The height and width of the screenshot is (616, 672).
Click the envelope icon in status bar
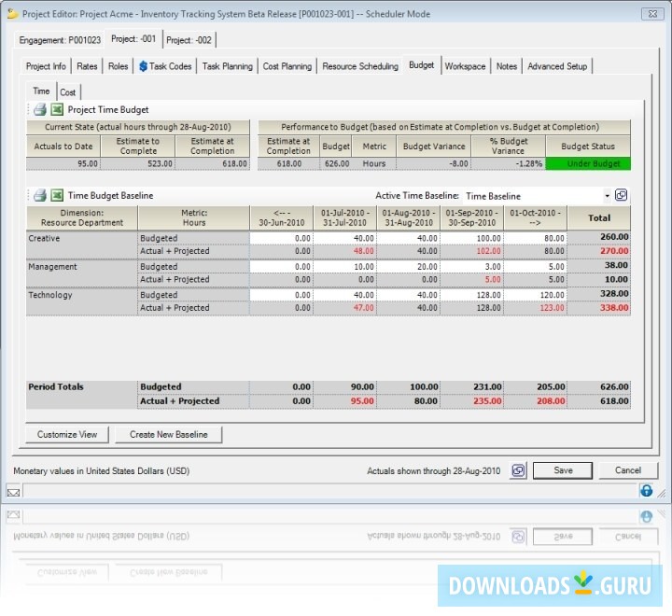click(13, 491)
